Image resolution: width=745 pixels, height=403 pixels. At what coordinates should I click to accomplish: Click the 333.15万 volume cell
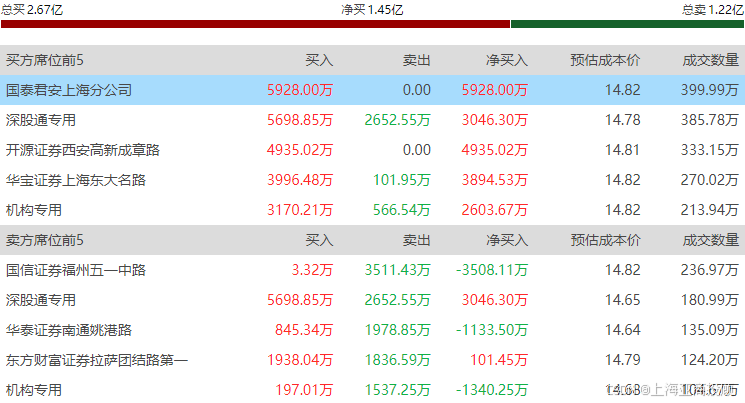click(710, 150)
